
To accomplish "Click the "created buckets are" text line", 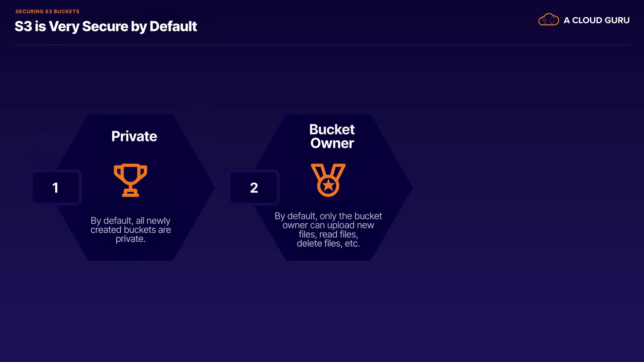I will tap(130, 230).
